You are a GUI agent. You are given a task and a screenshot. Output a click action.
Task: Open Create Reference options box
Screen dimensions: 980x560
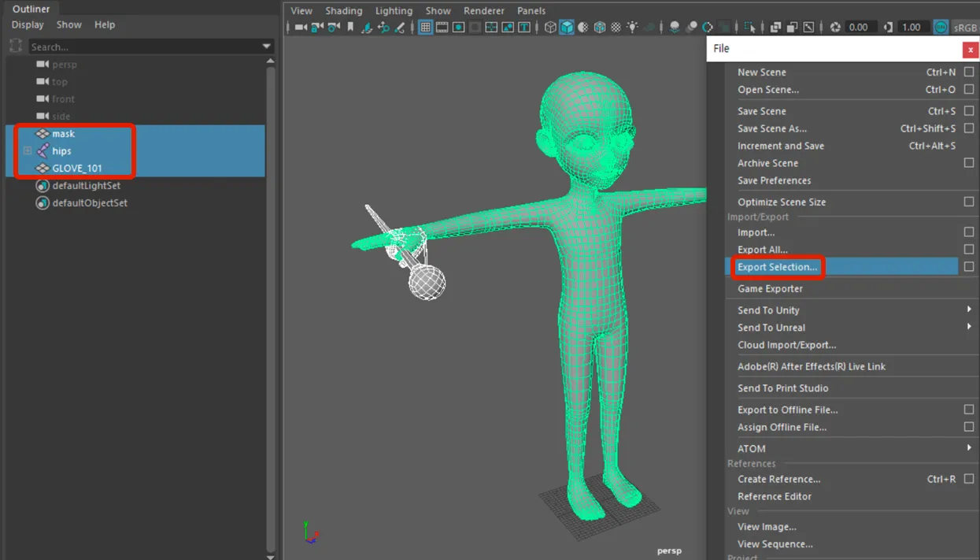[969, 479]
